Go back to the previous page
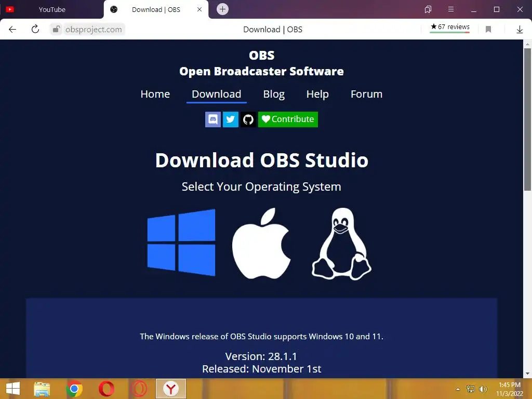Screen dimensions: 532x399 (x=12, y=29)
